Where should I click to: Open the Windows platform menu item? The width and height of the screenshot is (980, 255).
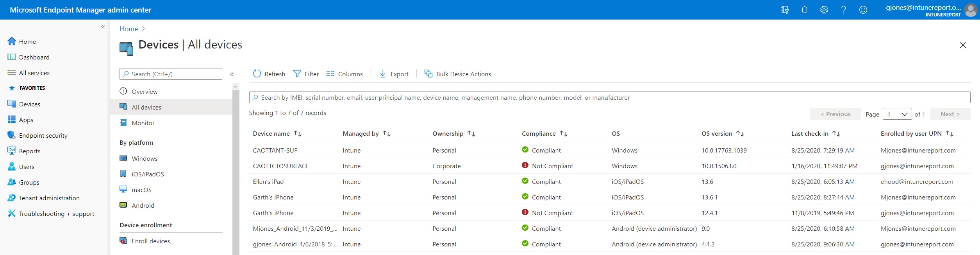[145, 158]
